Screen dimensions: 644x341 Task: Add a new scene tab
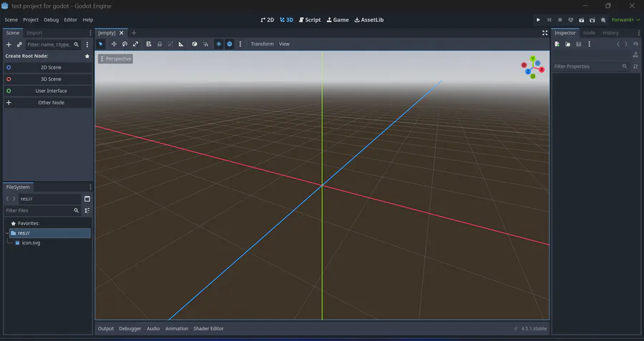(x=134, y=33)
